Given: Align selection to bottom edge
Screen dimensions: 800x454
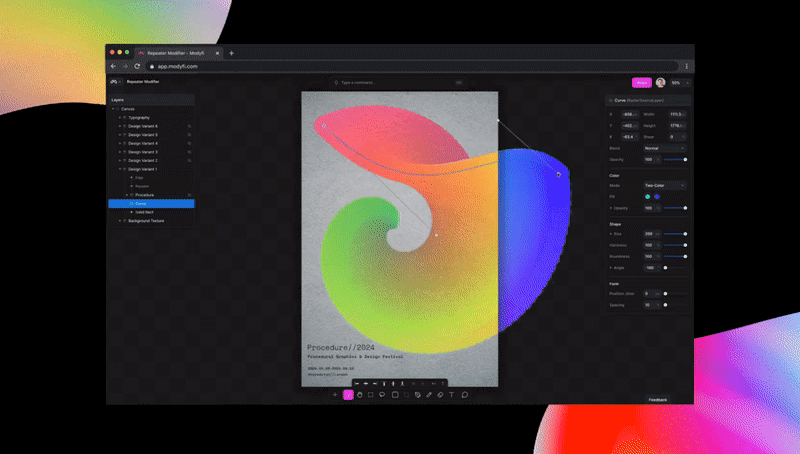Looking at the screenshot, I should tap(402, 384).
